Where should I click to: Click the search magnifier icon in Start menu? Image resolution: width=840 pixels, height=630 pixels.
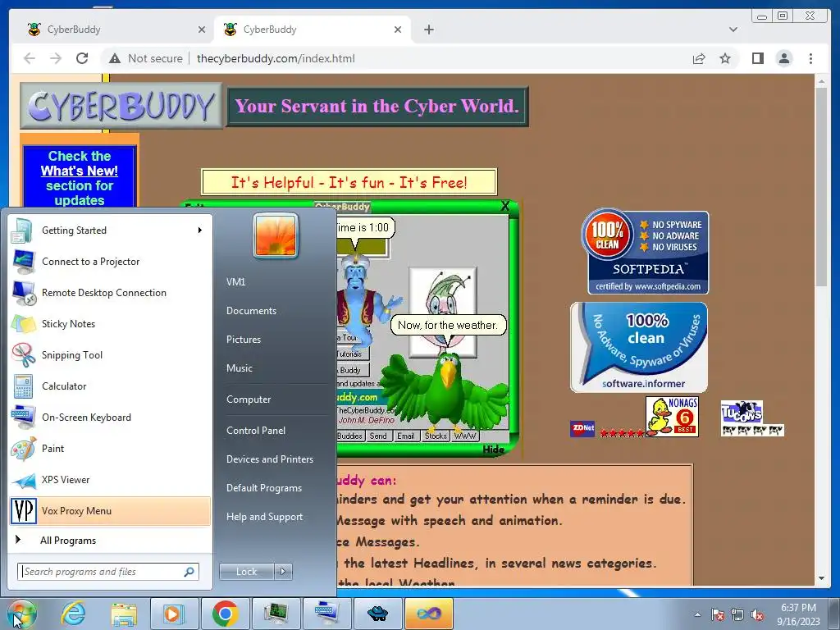pyautogui.click(x=189, y=572)
